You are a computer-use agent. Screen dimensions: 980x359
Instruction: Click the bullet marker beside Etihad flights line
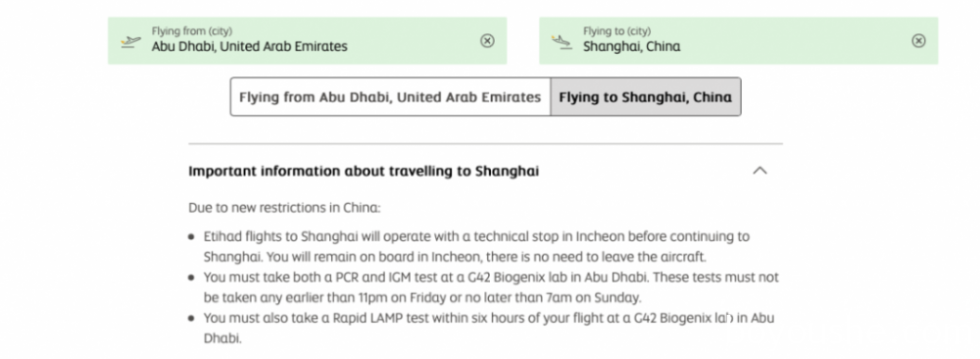pos(191,237)
